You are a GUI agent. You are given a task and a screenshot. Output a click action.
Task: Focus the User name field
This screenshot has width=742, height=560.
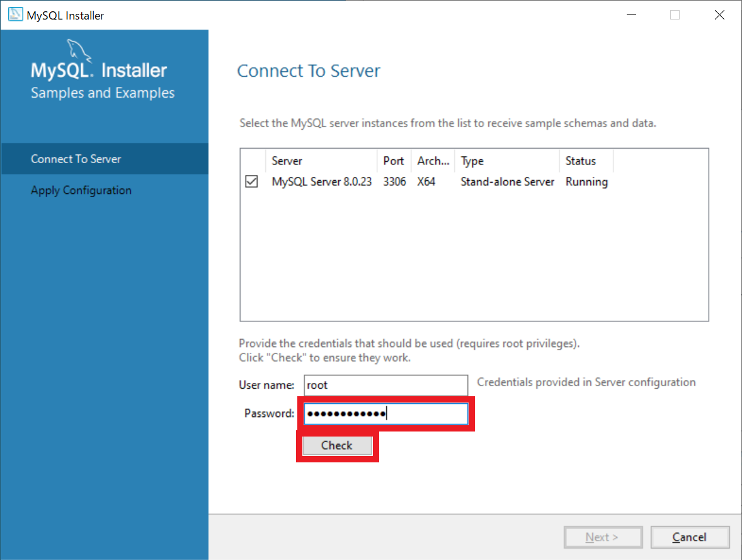[385, 386]
